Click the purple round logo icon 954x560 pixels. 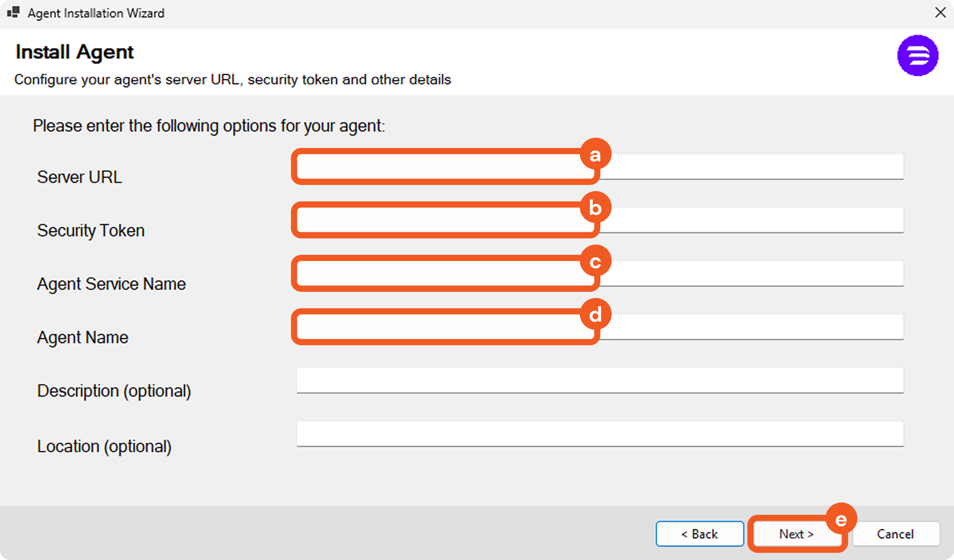click(917, 56)
